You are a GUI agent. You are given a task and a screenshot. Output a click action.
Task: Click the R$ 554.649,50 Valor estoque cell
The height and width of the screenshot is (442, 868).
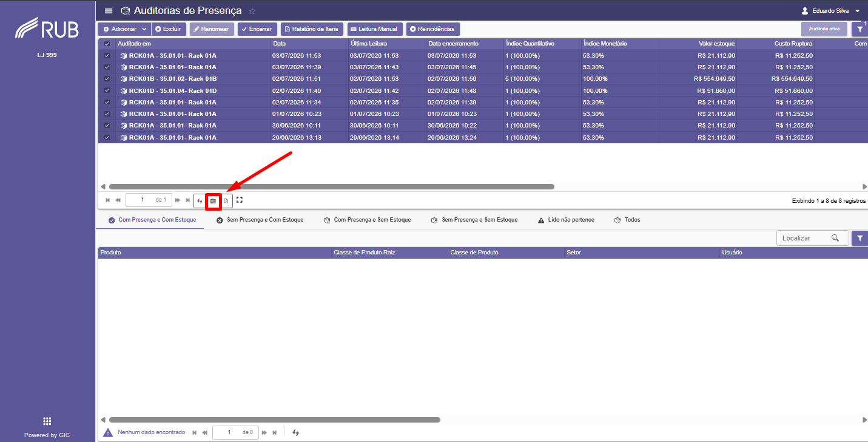click(x=698, y=79)
